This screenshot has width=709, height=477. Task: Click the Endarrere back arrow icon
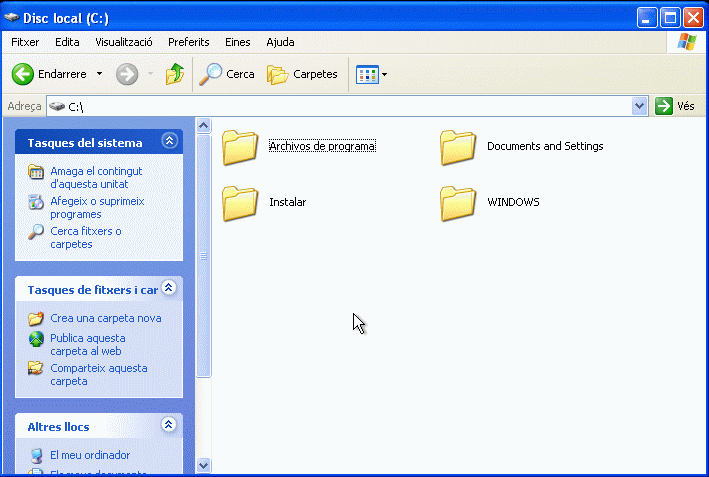tap(24, 74)
